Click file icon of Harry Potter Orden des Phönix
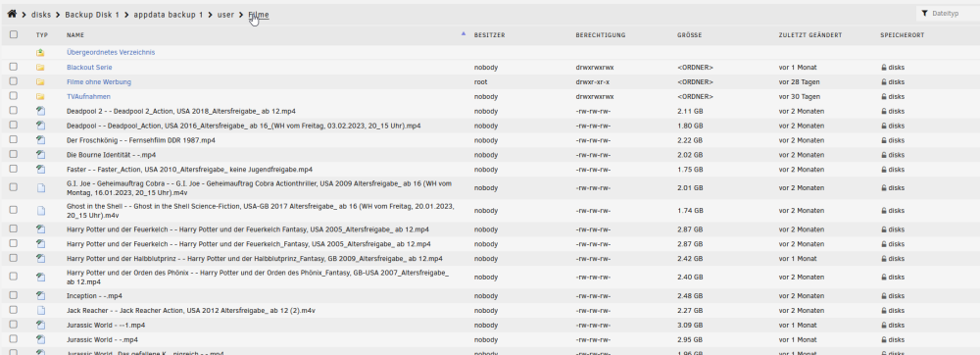Image resolution: width=980 pixels, height=355 pixels. point(40,277)
